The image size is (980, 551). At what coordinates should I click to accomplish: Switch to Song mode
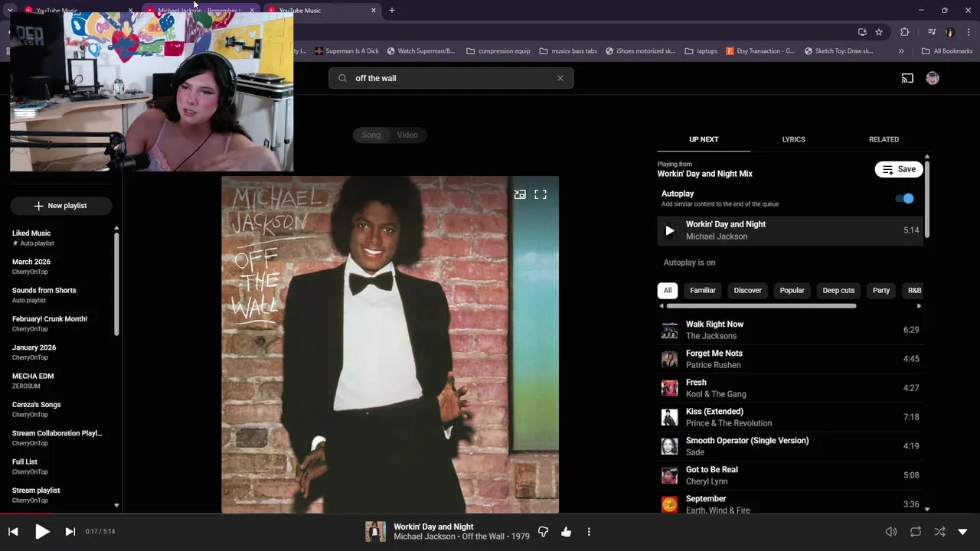click(x=371, y=135)
